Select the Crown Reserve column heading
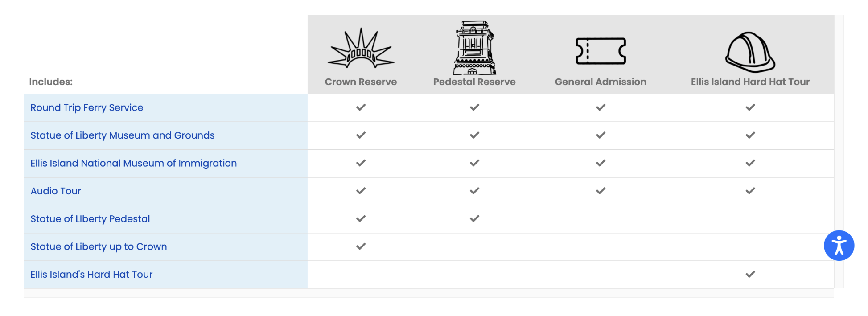This screenshot has height=316, width=868. (361, 82)
